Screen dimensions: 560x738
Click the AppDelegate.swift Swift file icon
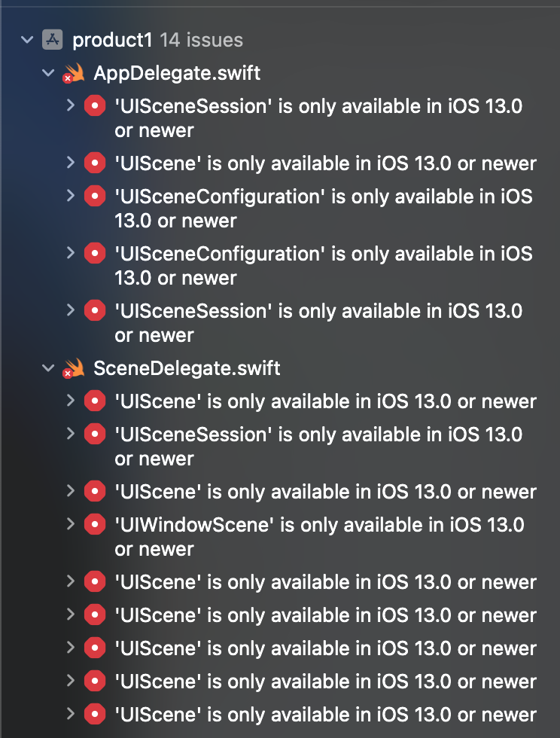tap(74, 73)
